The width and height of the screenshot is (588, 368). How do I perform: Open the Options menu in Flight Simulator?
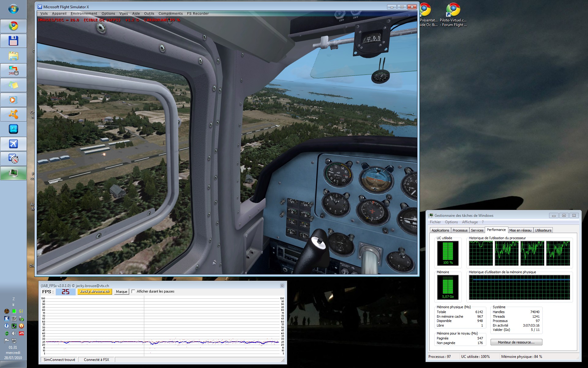108,13
